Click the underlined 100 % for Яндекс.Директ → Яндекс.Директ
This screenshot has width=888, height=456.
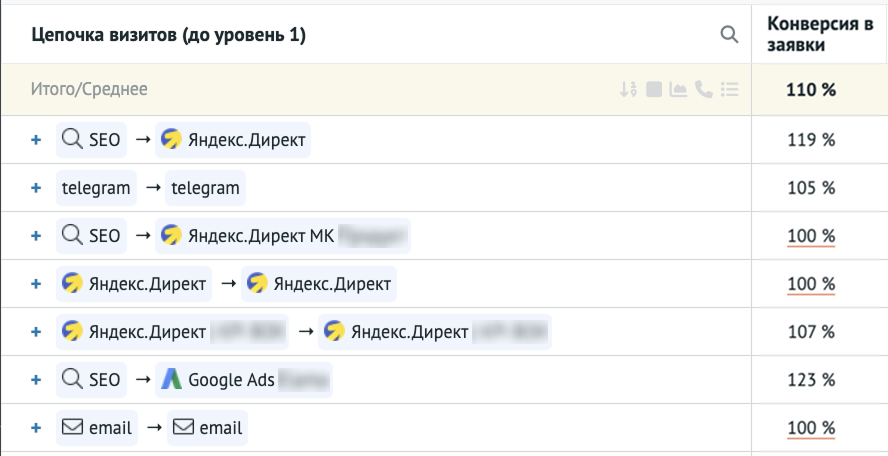(811, 284)
